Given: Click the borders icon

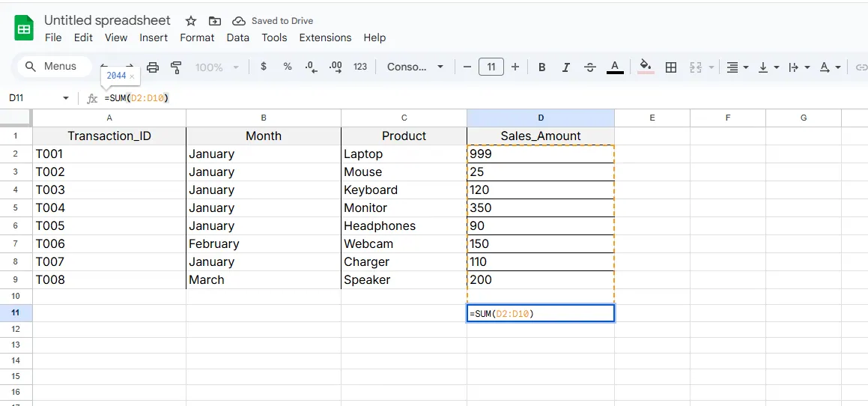Looking at the screenshot, I should click(671, 67).
